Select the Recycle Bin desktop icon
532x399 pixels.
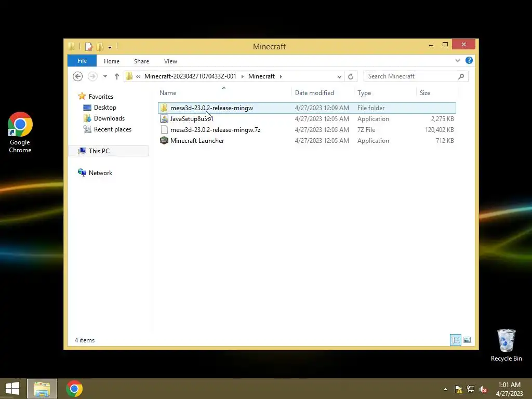click(506, 345)
